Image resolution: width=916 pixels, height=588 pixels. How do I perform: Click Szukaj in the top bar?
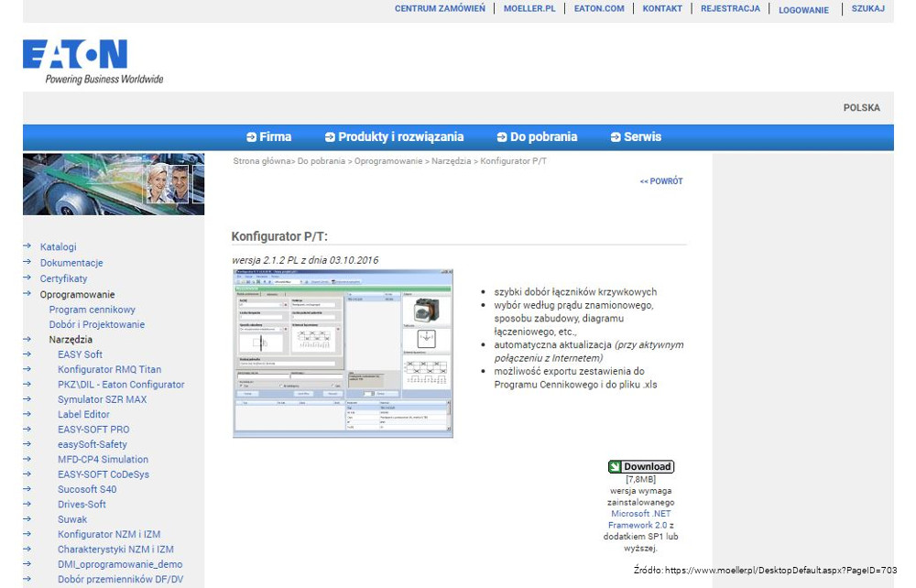[867, 9]
